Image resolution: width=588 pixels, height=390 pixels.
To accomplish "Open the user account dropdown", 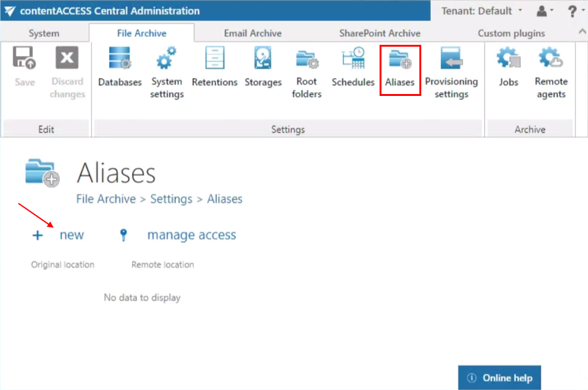I will [x=544, y=11].
